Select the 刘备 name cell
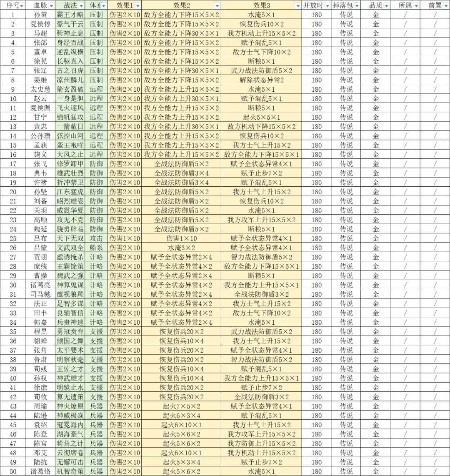Viewport: 450px width, 476px height. click(40, 201)
